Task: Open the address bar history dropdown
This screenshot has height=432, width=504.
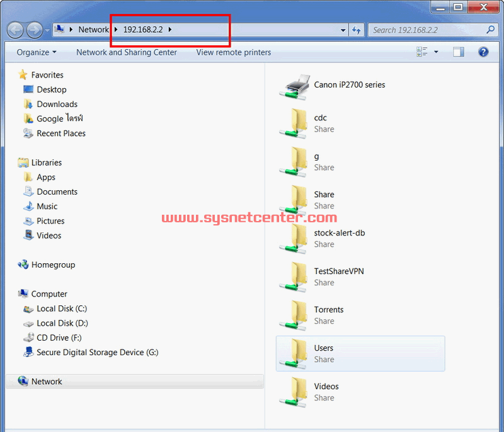Action: pos(343,30)
